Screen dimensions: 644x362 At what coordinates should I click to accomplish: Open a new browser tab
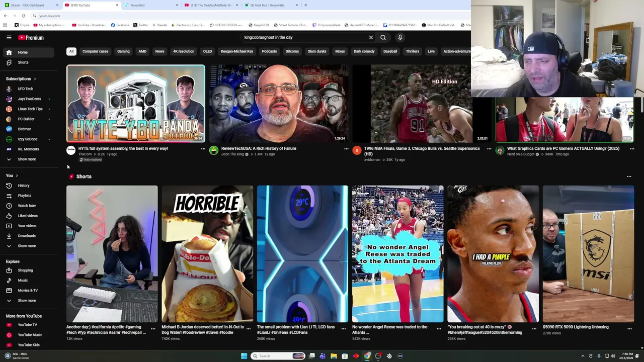click(x=305, y=5)
